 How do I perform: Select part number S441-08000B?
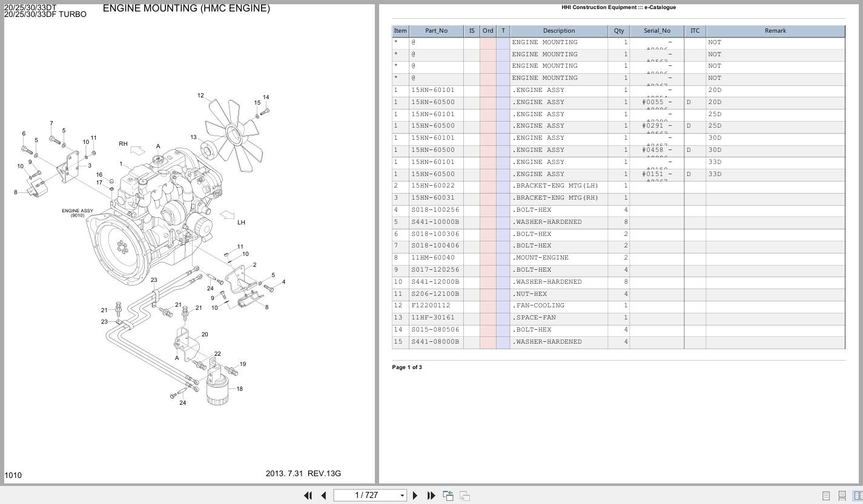pos(435,342)
